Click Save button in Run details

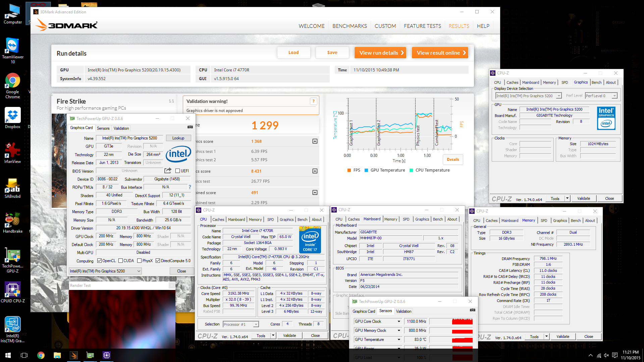(332, 53)
